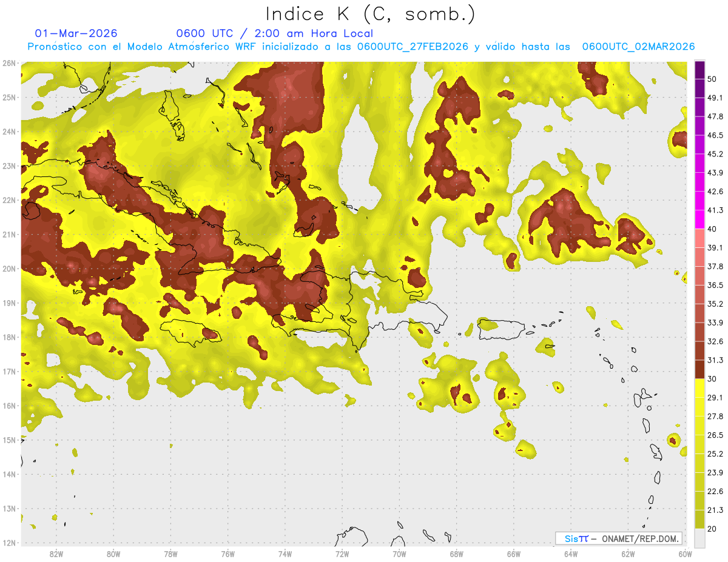Pick the dark purple swatch atop the colorbar

click(699, 70)
